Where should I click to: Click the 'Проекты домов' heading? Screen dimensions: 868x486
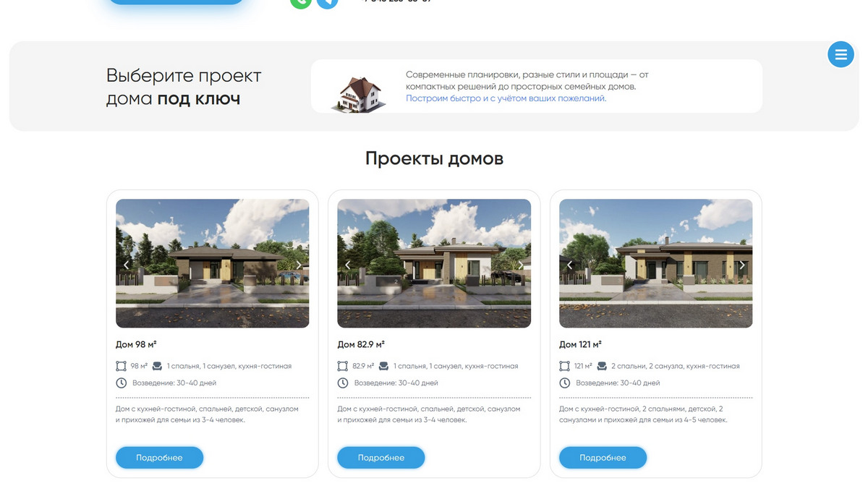click(x=434, y=158)
